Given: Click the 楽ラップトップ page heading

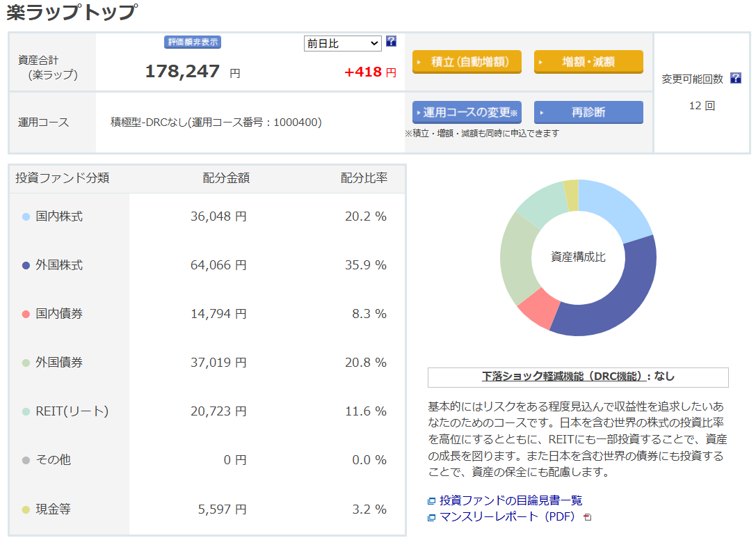Looking at the screenshot, I should tap(72, 12).
